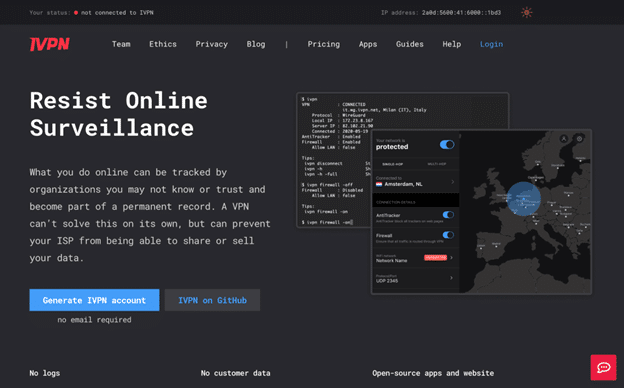624x388 pixels.
Task: Open the Pricing page
Action: pos(324,44)
